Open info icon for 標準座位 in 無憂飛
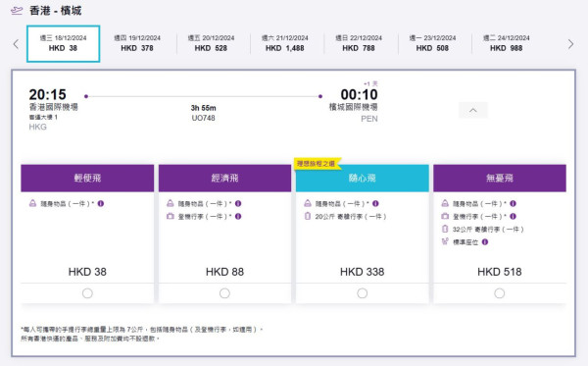Screen dimensions: 588x366 tap(485, 241)
